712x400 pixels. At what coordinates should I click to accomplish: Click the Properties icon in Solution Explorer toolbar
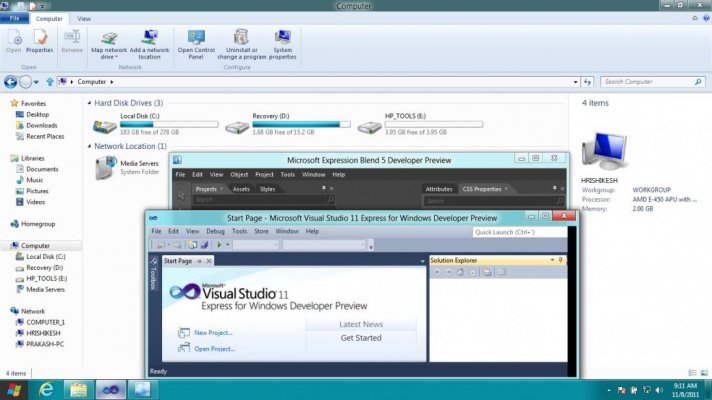pos(501,272)
